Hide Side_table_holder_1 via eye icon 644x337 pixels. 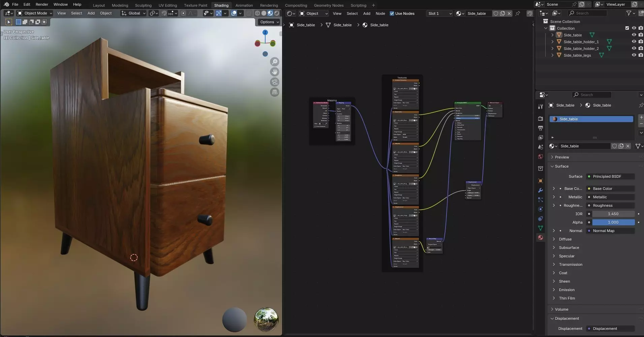click(634, 41)
